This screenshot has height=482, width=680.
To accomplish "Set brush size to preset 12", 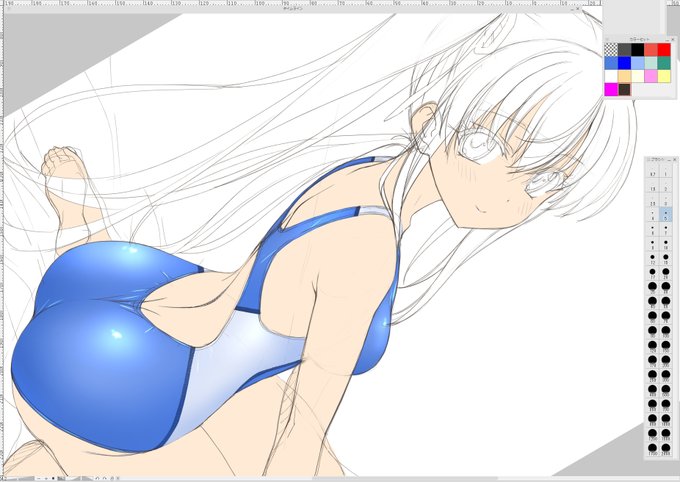I will (652, 259).
